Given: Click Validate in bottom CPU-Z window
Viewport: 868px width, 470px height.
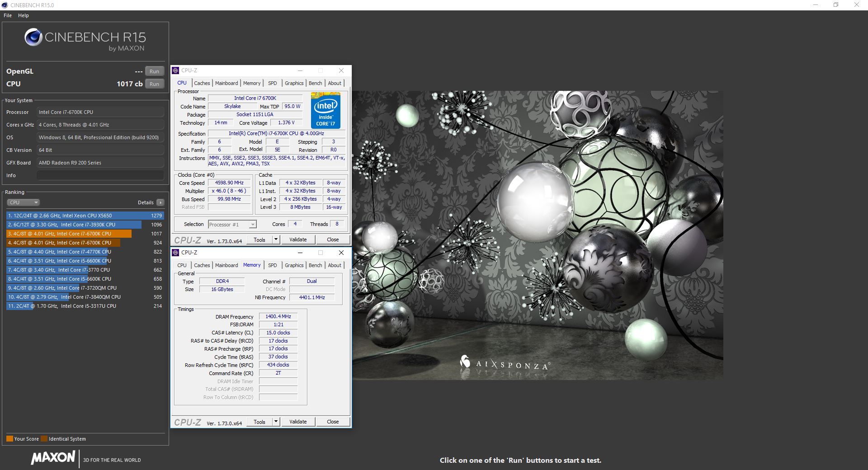Looking at the screenshot, I should click(298, 422).
